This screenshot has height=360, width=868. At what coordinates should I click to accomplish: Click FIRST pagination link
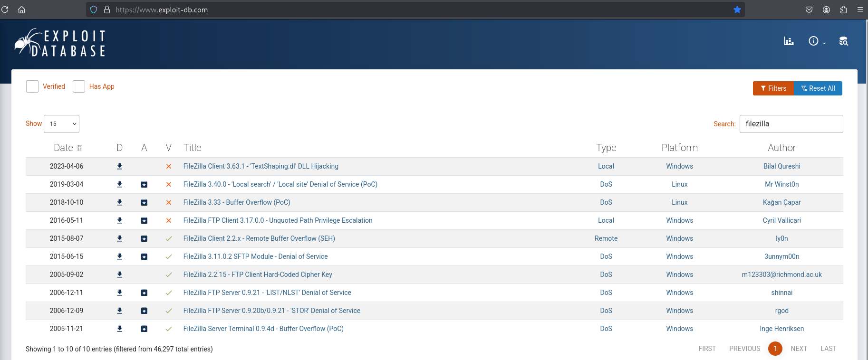pyautogui.click(x=707, y=349)
